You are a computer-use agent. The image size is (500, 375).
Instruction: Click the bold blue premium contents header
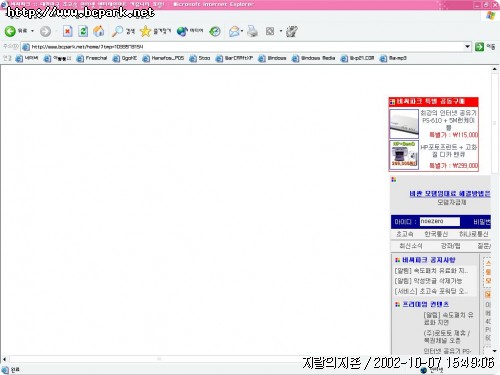(x=426, y=304)
